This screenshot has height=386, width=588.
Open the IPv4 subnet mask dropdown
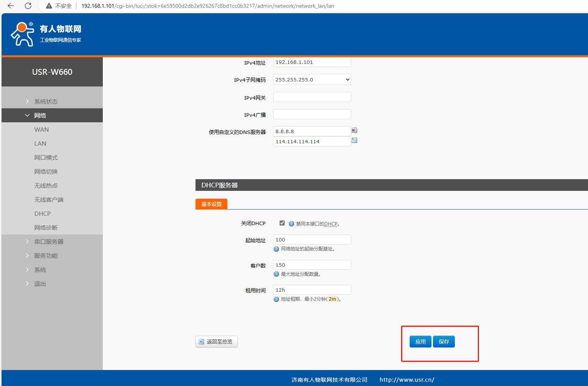point(312,79)
